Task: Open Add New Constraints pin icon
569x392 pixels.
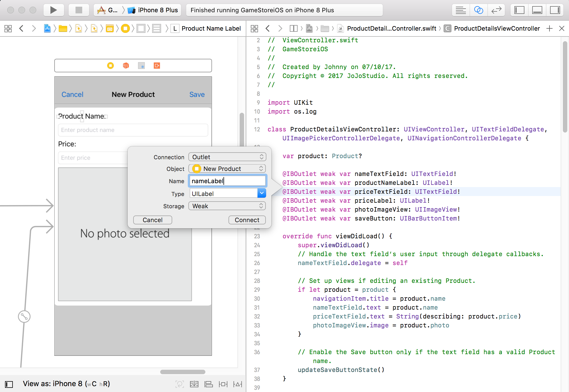Action: (223, 384)
